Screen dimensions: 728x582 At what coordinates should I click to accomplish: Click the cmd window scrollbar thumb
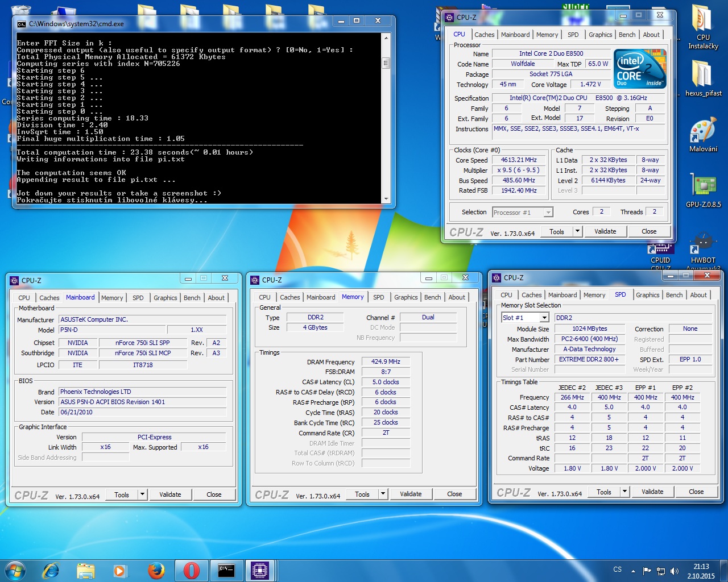[386, 63]
